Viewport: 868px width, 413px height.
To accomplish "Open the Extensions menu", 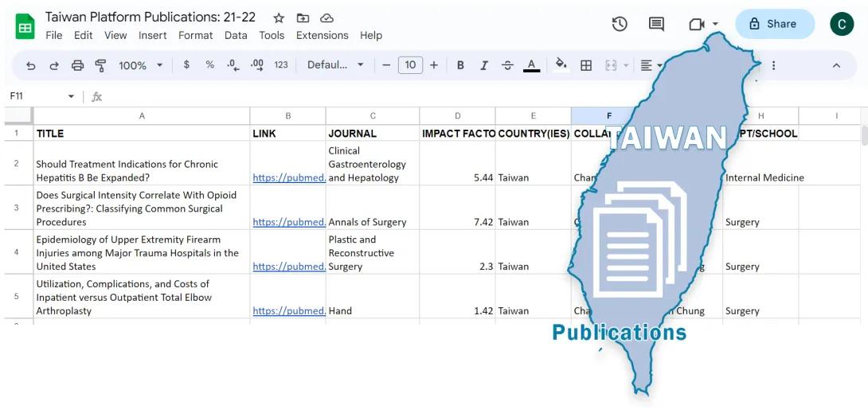I will coord(323,35).
